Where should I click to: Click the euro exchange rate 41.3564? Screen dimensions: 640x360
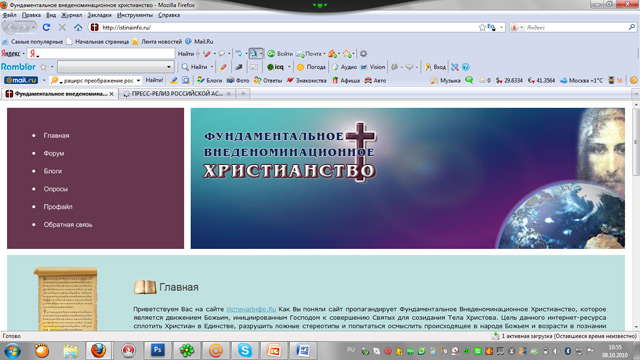pos(541,80)
